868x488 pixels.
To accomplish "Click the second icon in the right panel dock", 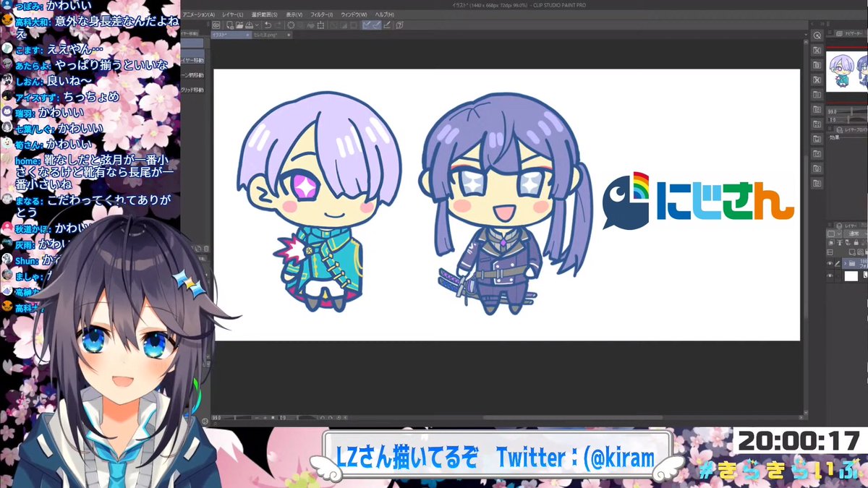I will coord(817,51).
